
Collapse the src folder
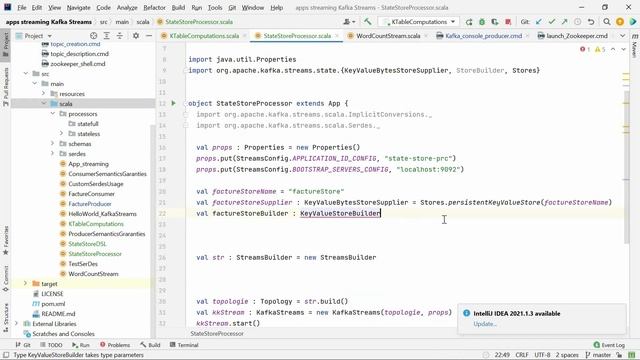(26, 73)
